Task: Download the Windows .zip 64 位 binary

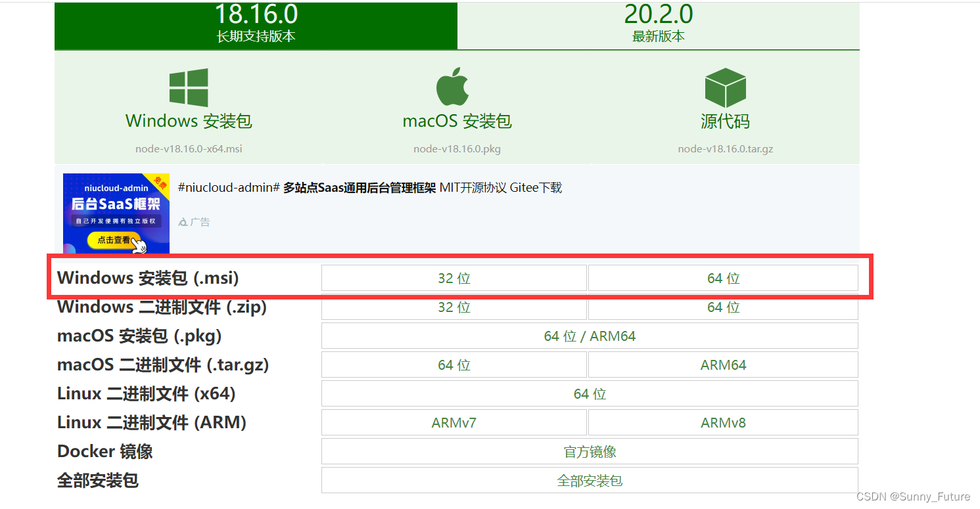Action: point(723,307)
